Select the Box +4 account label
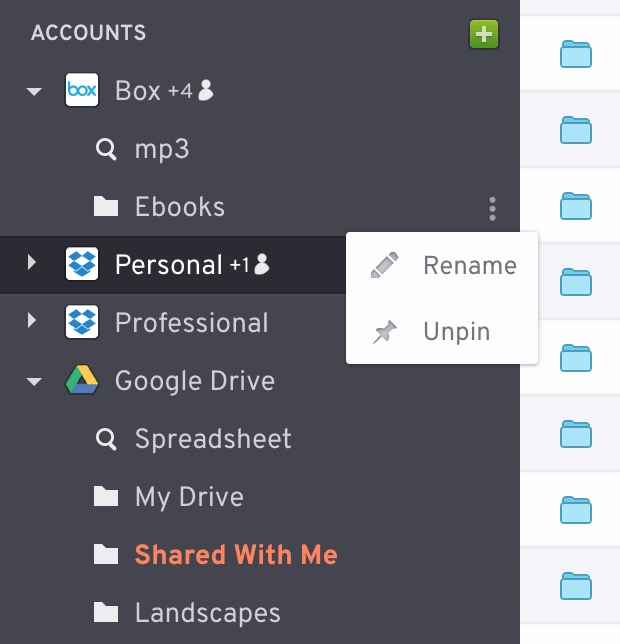The height and width of the screenshot is (644, 620). (154, 90)
